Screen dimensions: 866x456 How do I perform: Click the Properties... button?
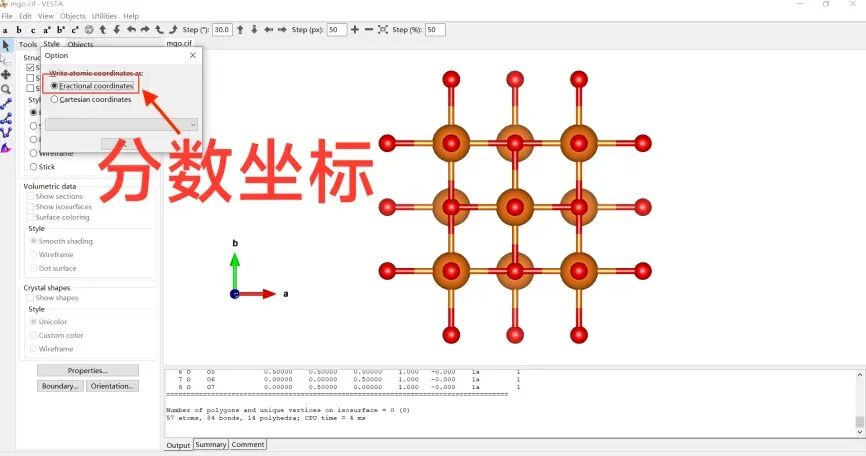point(88,370)
